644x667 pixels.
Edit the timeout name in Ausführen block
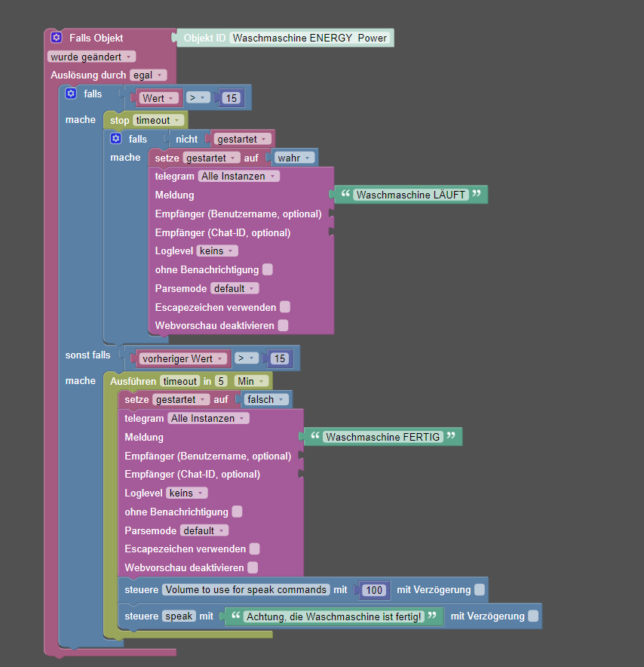(x=179, y=381)
